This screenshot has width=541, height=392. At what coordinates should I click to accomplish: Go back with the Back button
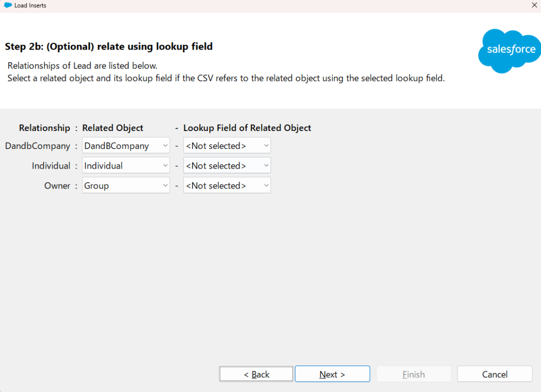click(256, 374)
